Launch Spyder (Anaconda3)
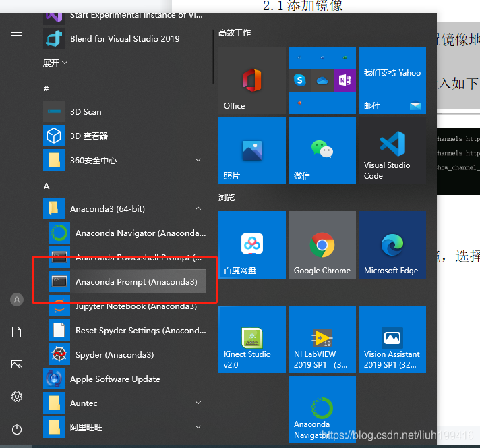The image size is (480, 448). point(129,354)
